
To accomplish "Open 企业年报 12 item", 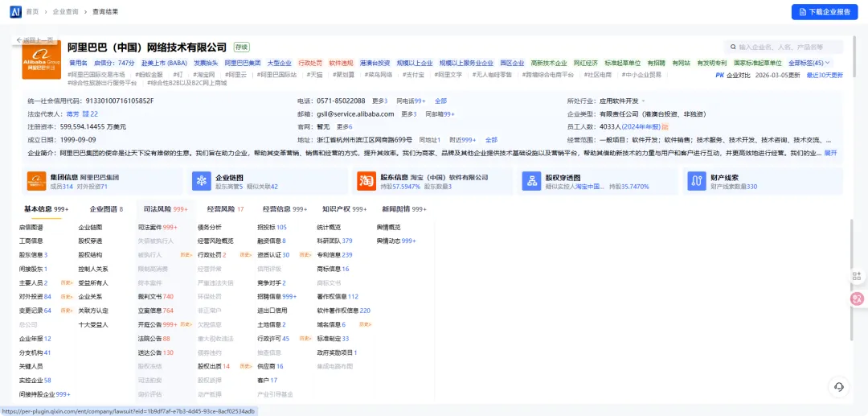I will pyautogui.click(x=35, y=339).
